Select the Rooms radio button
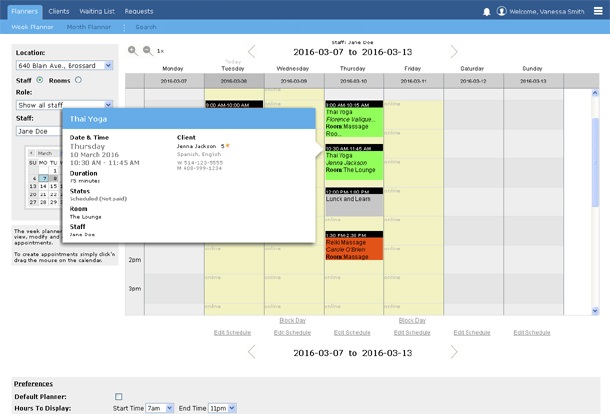The height and width of the screenshot is (414, 610). coord(78,80)
